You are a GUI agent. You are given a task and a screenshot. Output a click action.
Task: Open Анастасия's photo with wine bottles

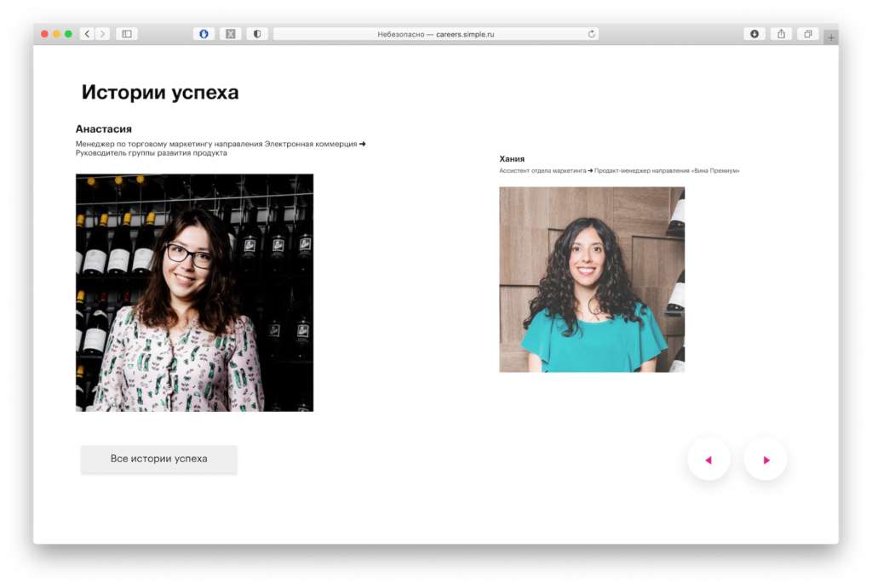coord(194,293)
